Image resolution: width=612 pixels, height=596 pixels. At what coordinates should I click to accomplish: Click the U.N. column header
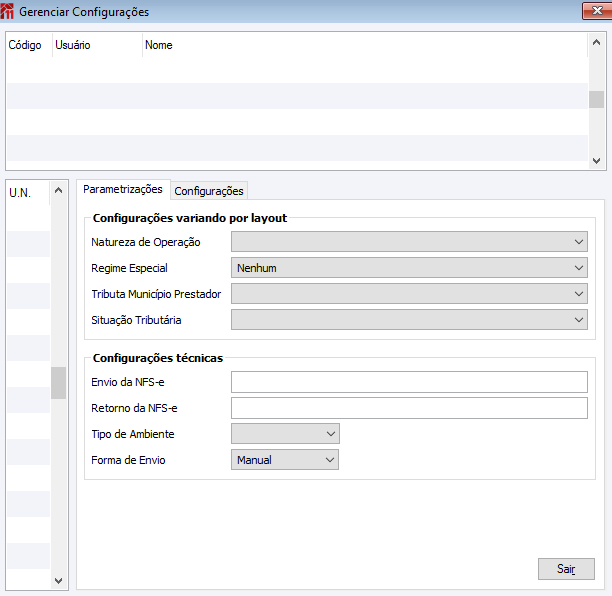pyautogui.click(x=28, y=193)
